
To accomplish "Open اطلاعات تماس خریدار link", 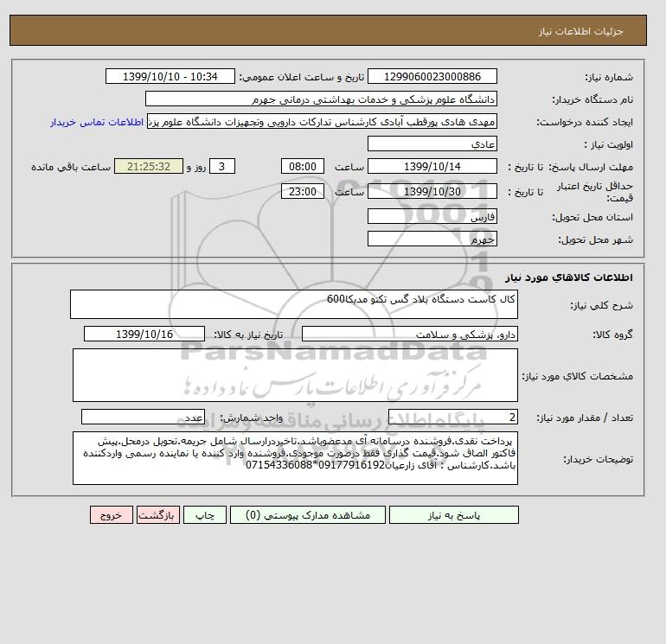I will (x=97, y=122).
